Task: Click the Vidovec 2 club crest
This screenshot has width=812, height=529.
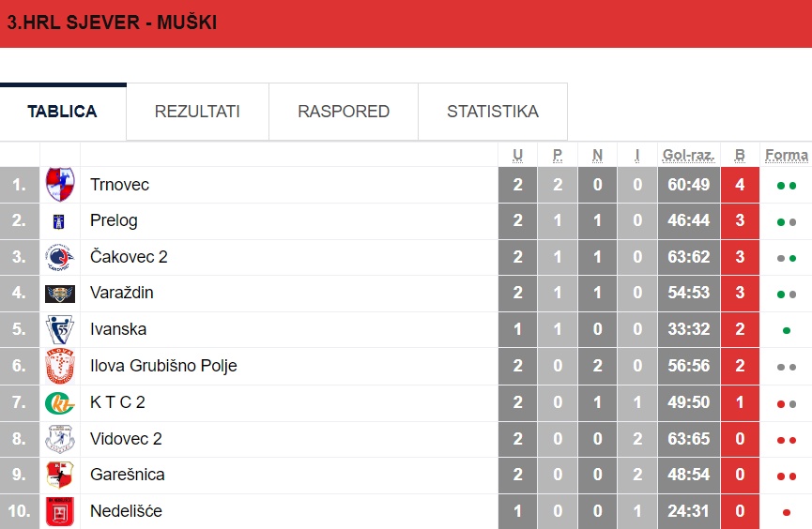Action: coord(60,439)
